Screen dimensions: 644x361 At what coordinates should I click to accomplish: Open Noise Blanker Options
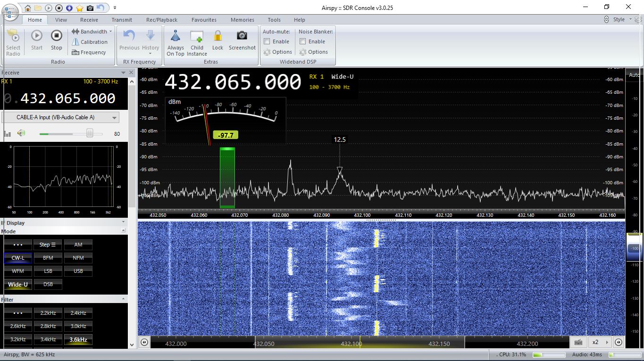click(x=314, y=52)
